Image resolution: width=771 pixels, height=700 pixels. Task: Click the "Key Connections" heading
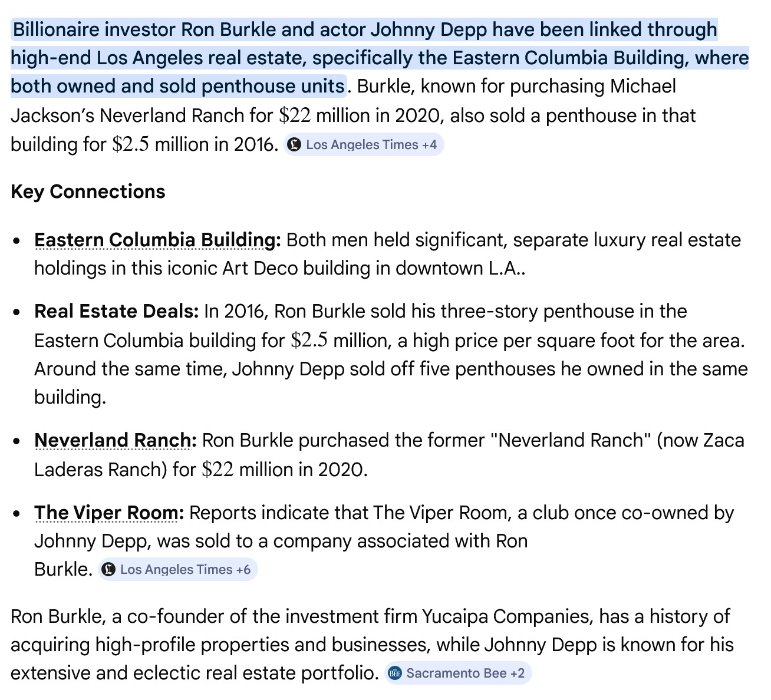point(88,191)
